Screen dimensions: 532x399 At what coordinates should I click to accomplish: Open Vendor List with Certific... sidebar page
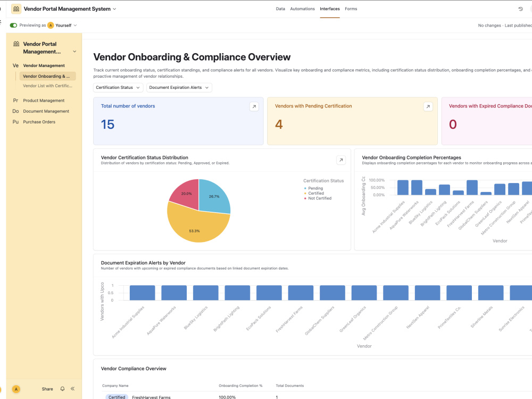tap(47, 86)
